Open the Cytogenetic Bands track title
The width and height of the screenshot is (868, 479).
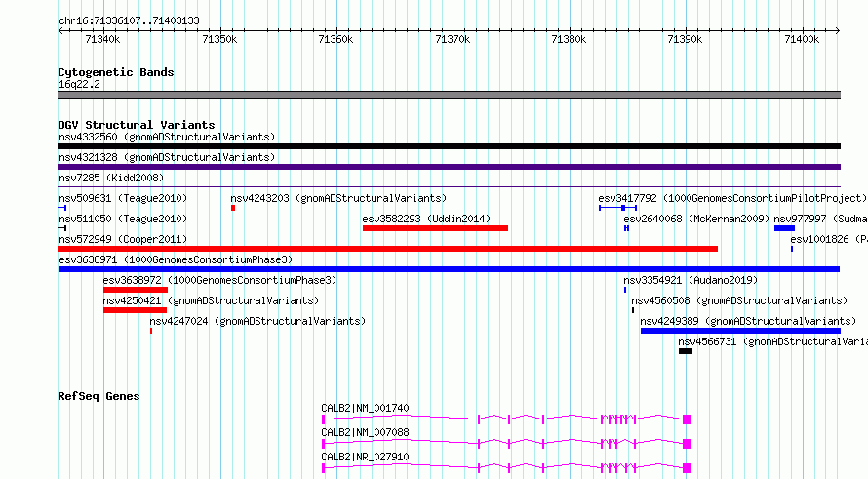click(116, 72)
